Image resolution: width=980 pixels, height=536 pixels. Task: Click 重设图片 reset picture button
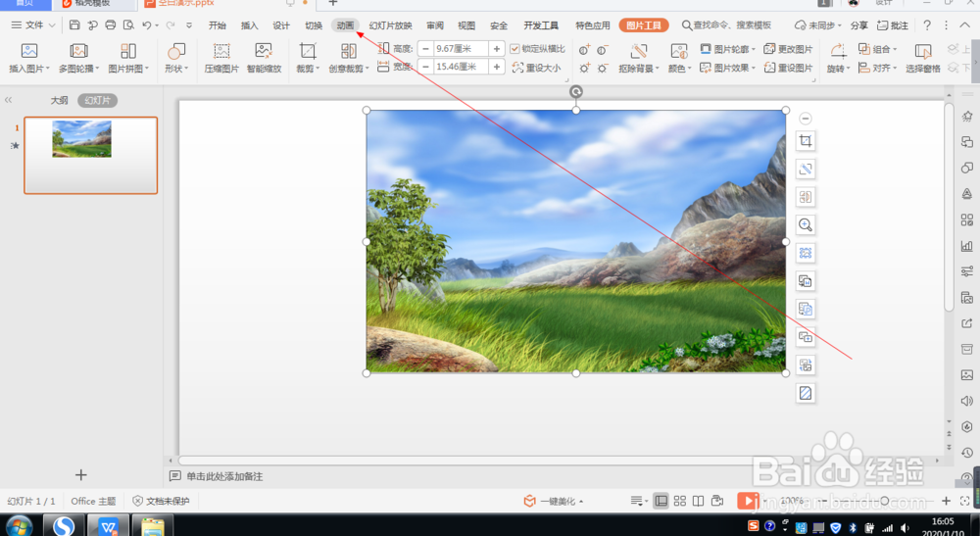tap(789, 68)
